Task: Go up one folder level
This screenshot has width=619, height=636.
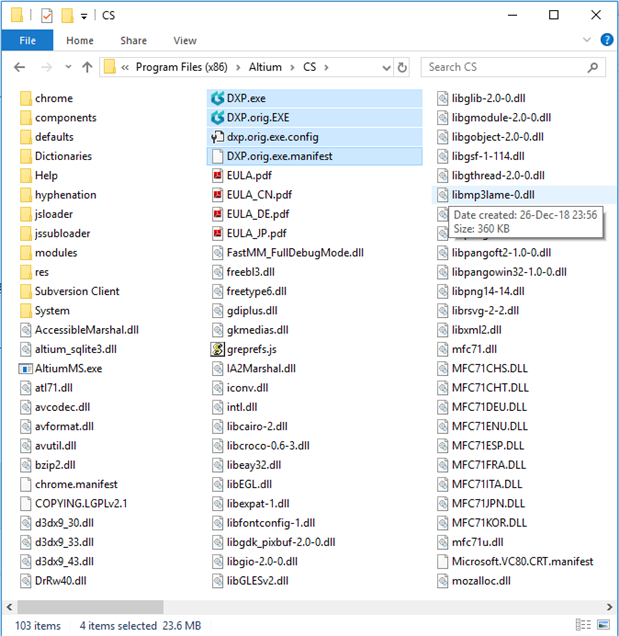Action: (x=87, y=67)
